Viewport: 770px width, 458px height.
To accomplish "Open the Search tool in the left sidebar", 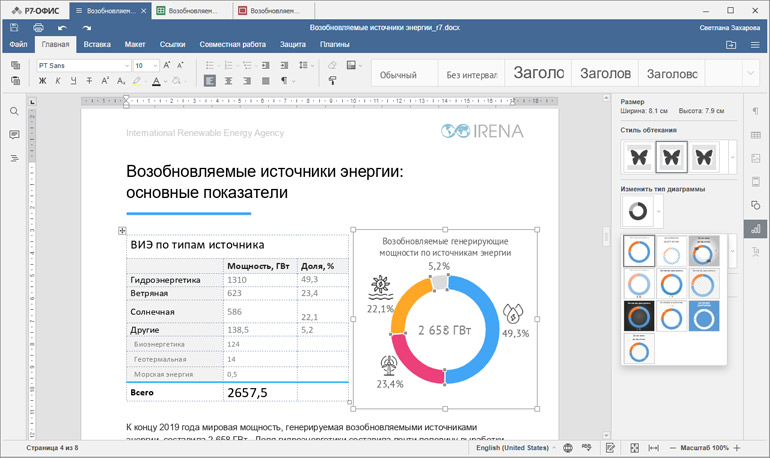I will click(15, 111).
